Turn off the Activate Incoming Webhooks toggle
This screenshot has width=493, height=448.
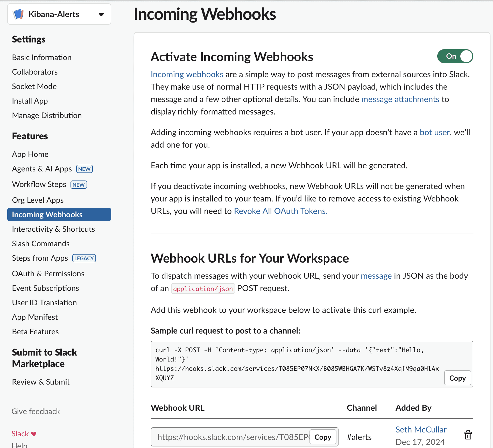(455, 56)
